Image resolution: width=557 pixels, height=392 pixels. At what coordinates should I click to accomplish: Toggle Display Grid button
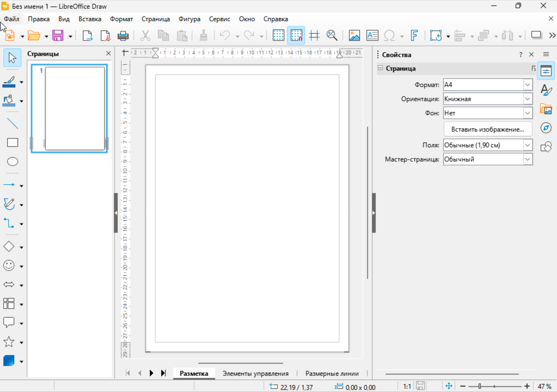[278, 36]
